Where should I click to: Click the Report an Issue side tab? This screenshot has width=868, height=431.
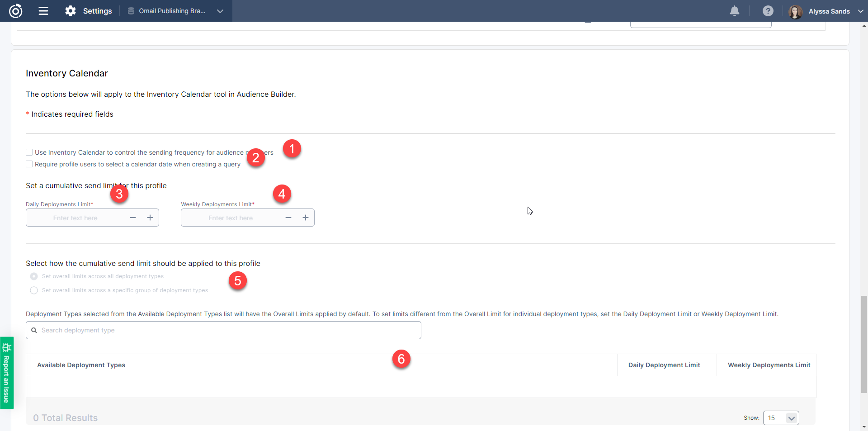pyautogui.click(x=6, y=373)
